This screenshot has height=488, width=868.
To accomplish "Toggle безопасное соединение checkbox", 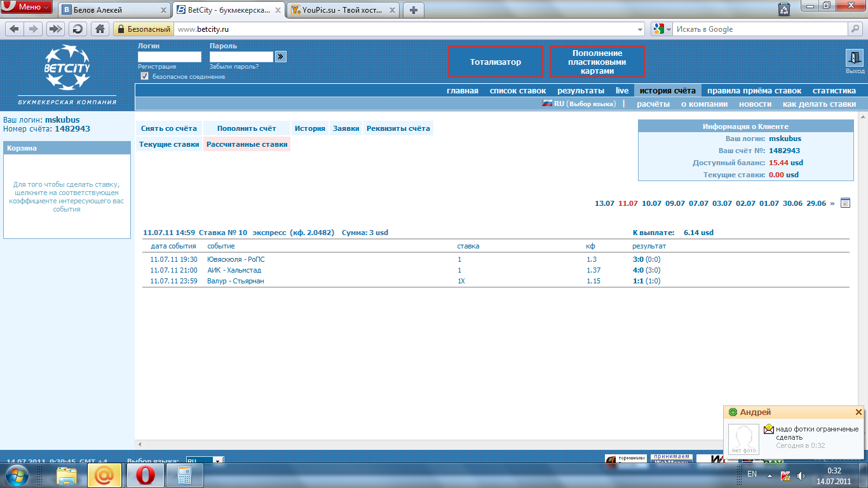I will tap(144, 76).
